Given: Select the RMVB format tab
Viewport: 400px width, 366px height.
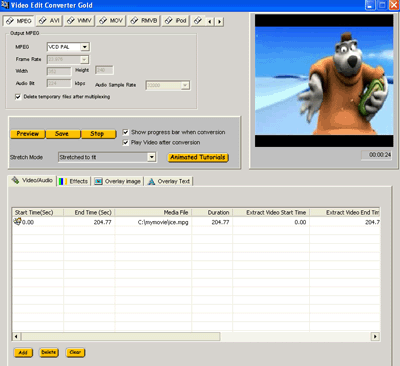Looking at the screenshot, I should tap(144, 21).
